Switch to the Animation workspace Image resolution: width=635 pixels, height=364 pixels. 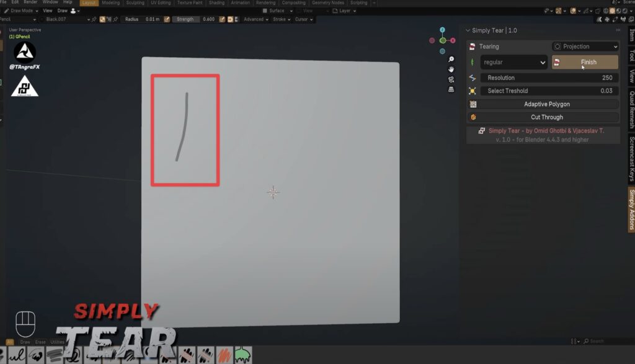(x=240, y=3)
